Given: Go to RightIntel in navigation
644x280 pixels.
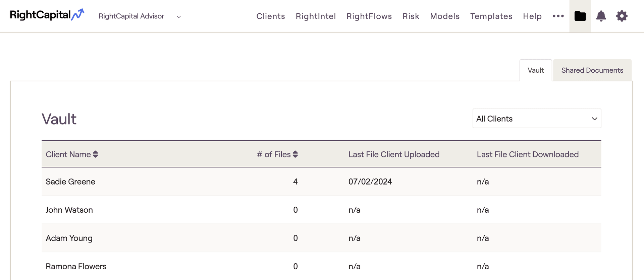Looking at the screenshot, I should click(x=316, y=16).
